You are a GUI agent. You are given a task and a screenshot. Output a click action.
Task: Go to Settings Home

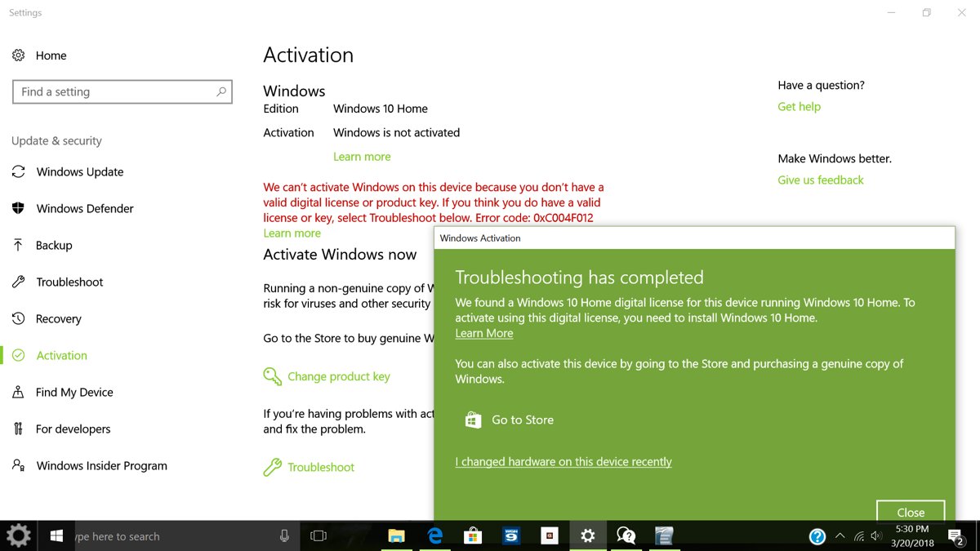[x=39, y=56]
